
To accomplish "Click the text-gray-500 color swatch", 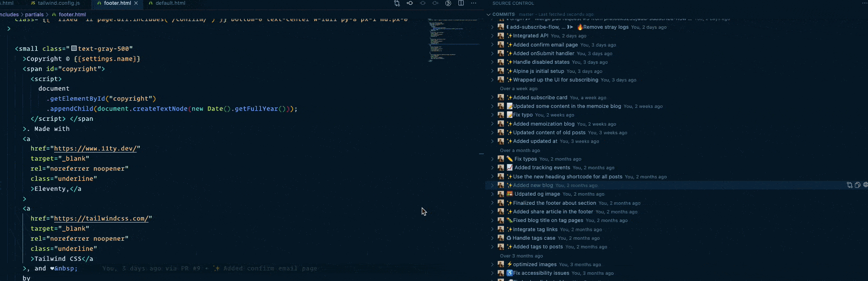I will (74, 48).
